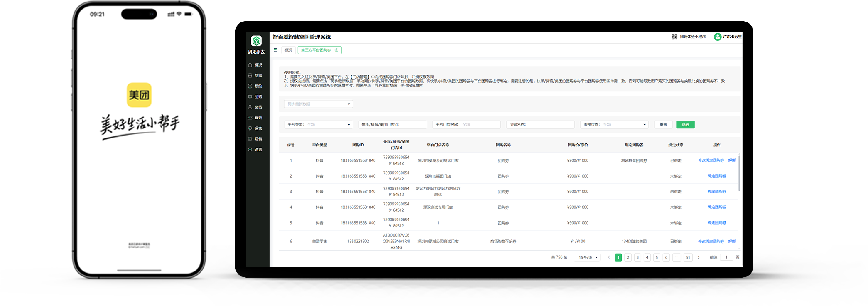Image resolution: width=868 pixels, height=306 pixels.
Task: Click 绑定团购券 in row 4
Action: click(x=717, y=207)
